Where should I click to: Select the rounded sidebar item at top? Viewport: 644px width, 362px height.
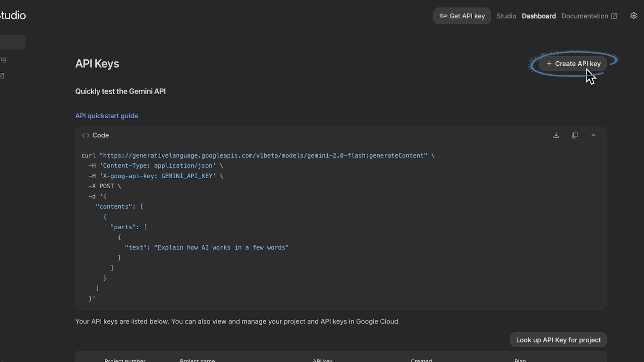click(x=13, y=42)
